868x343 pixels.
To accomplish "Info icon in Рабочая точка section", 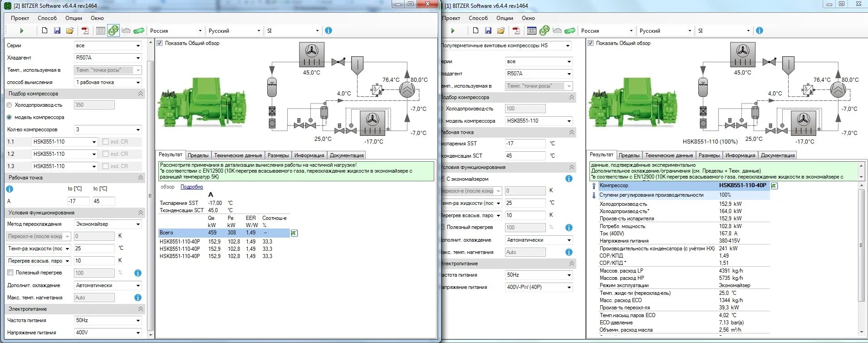I will 10,189.
